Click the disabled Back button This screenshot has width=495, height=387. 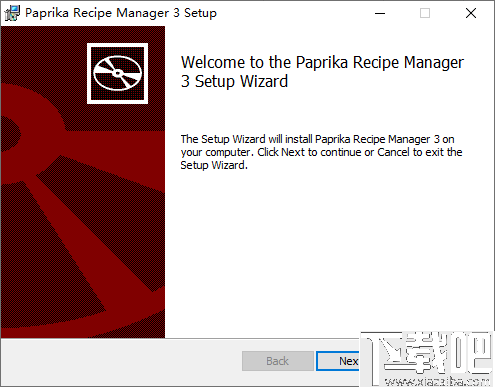click(278, 361)
